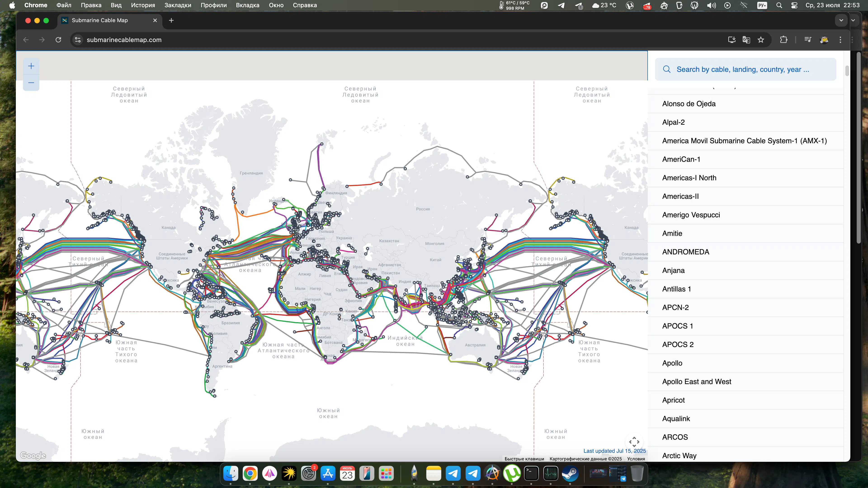The width and height of the screenshot is (868, 488).
Task: Open the Chrome menu in menu bar
Action: coord(36,5)
